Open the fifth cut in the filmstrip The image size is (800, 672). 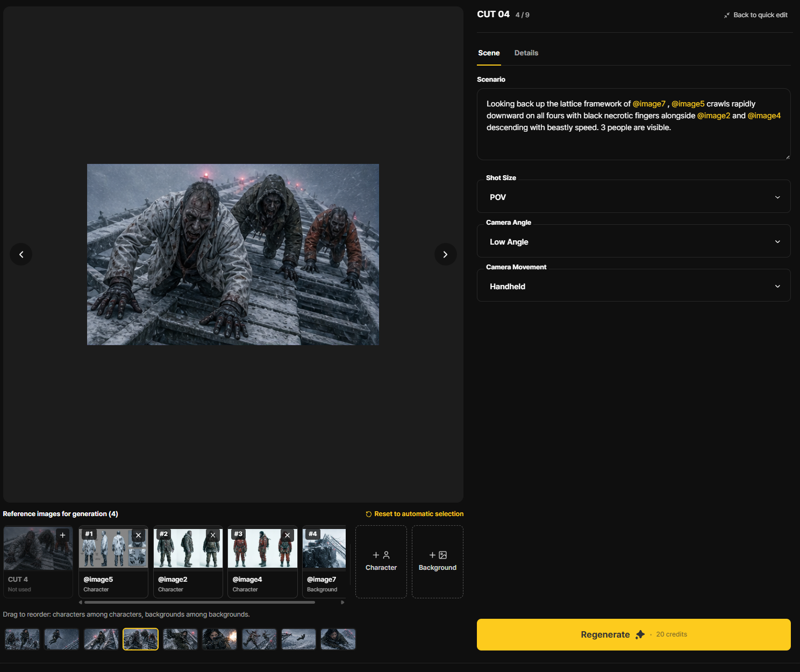180,639
